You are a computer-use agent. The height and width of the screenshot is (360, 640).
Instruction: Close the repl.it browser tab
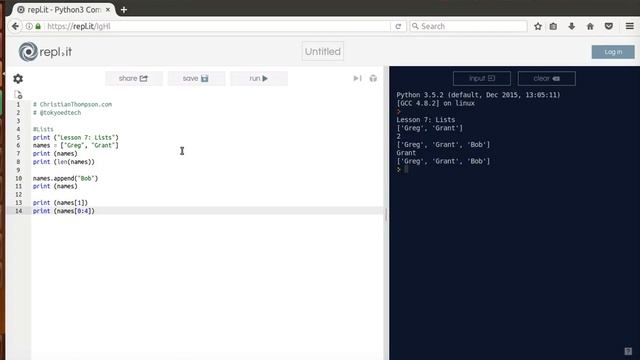[108, 9]
